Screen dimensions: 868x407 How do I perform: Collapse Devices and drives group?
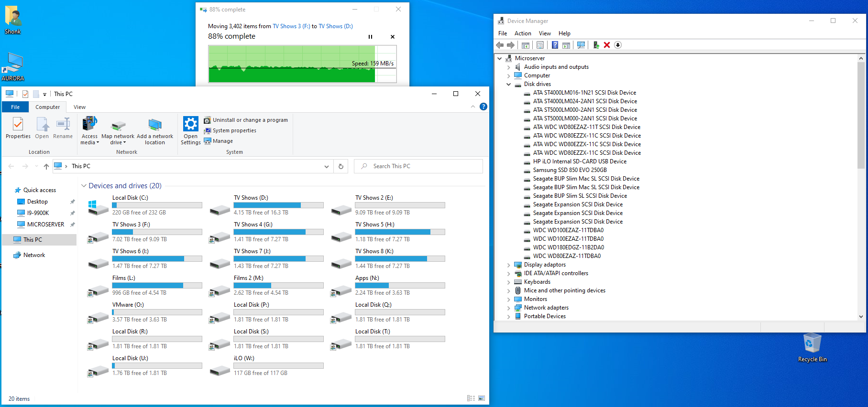point(84,186)
